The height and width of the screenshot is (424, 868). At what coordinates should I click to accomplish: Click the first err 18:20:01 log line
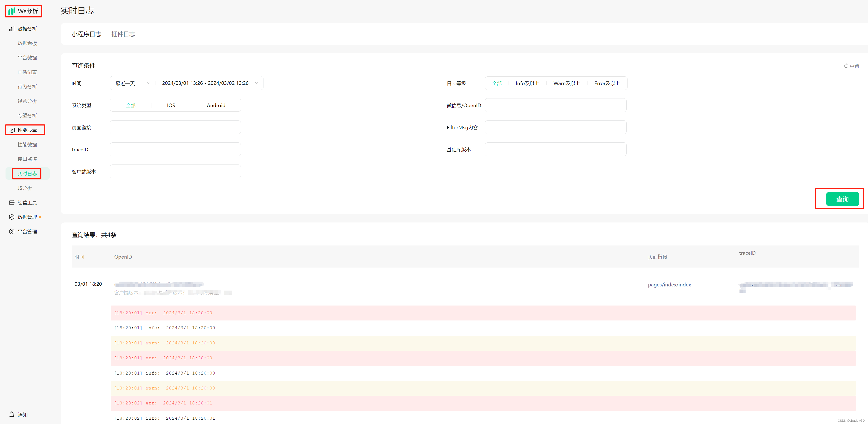[483, 313]
